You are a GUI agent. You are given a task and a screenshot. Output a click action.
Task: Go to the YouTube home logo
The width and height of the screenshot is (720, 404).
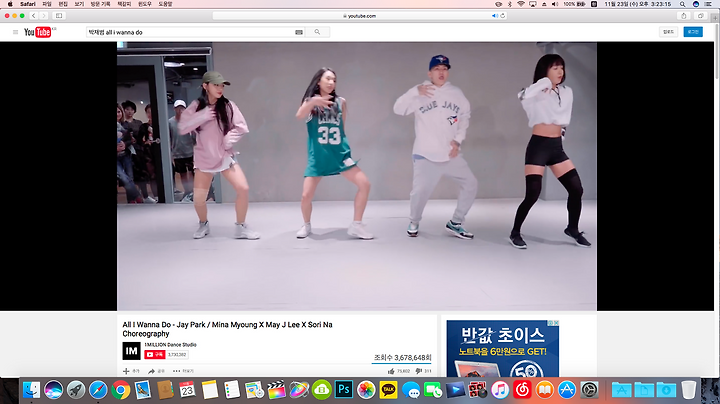pos(39,32)
